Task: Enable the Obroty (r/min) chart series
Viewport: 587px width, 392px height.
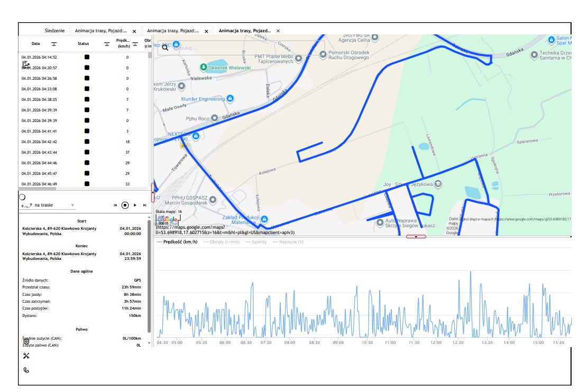Action: [x=221, y=242]
